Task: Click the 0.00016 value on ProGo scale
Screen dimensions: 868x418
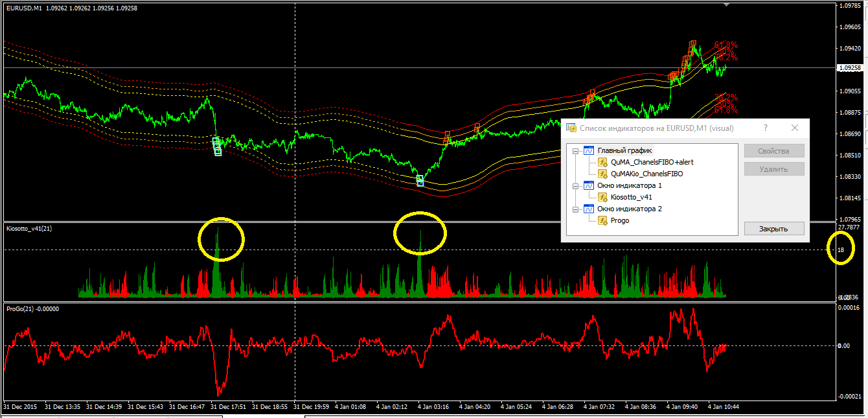Action: tap(849, 308)
